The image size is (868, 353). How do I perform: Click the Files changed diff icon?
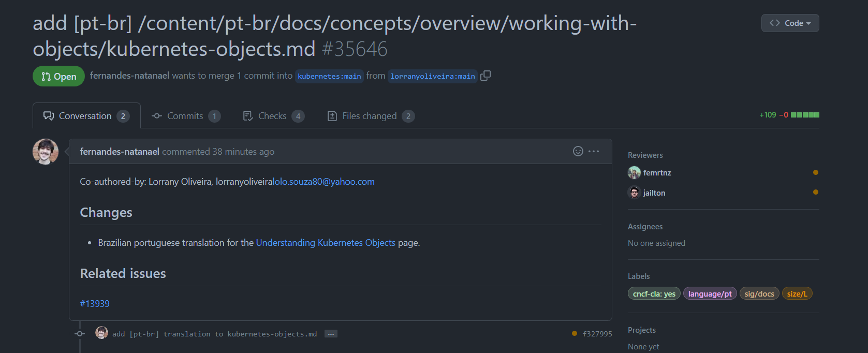pyautogui.click(x=332, y=116)
